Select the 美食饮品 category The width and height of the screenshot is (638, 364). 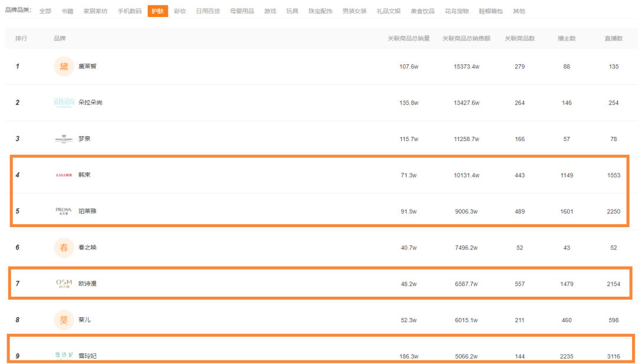(423, 11)
